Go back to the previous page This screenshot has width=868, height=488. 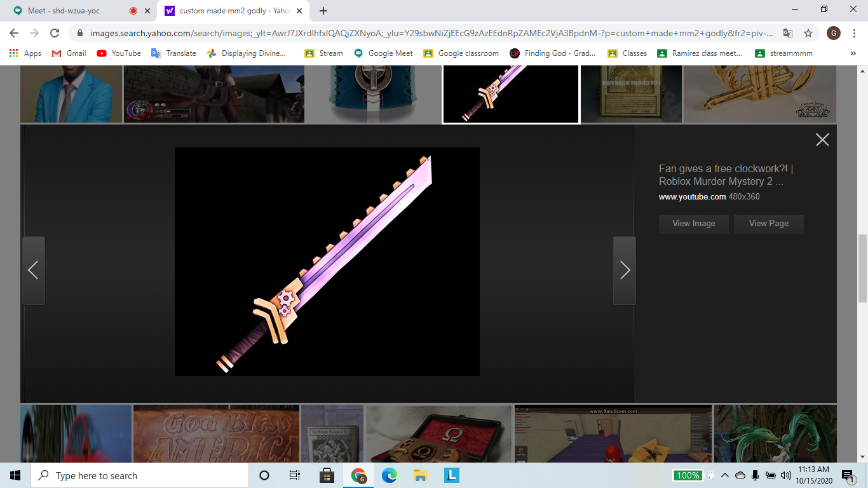click(x=14, y=33)
